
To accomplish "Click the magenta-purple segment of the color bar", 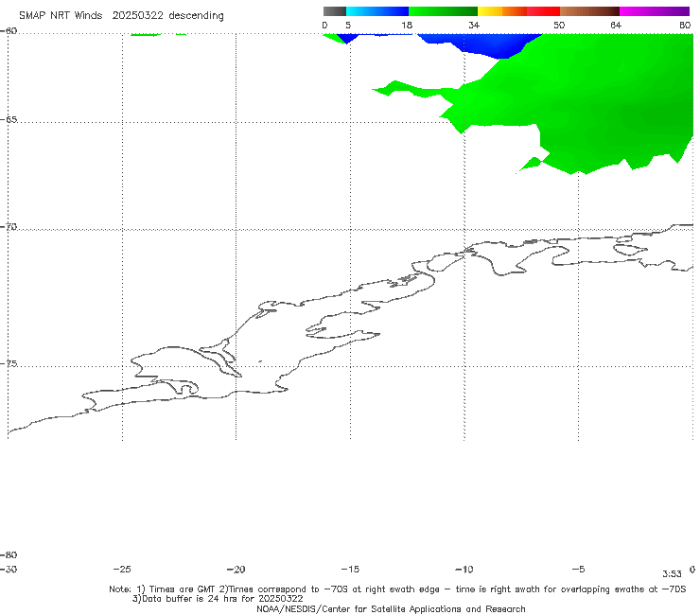I will (x=655, y=11).
